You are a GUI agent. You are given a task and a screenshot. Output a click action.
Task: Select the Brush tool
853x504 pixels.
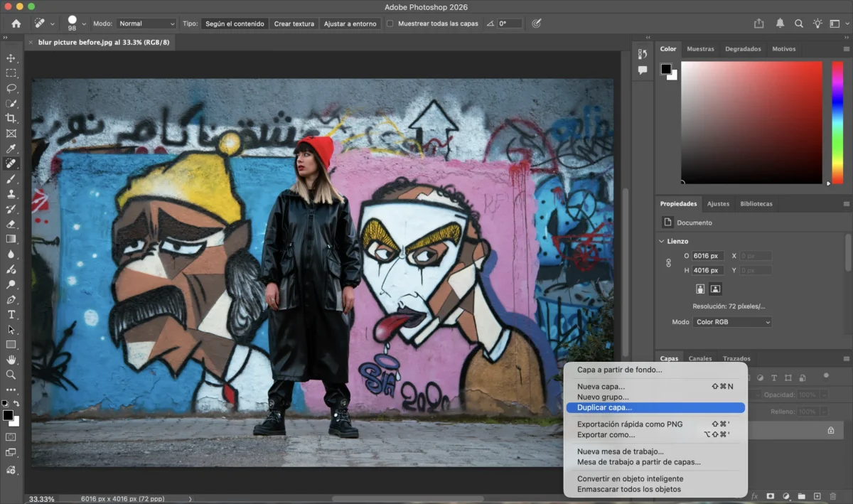[11, 178]
